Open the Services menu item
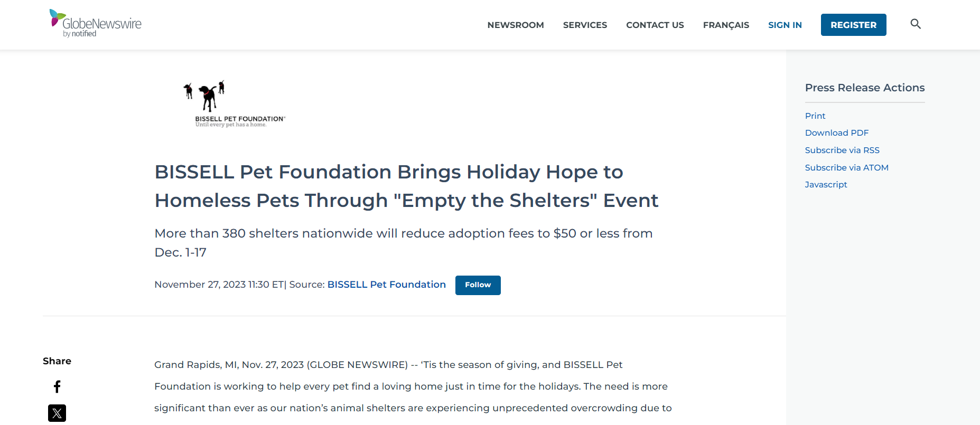 coord(585,25)
